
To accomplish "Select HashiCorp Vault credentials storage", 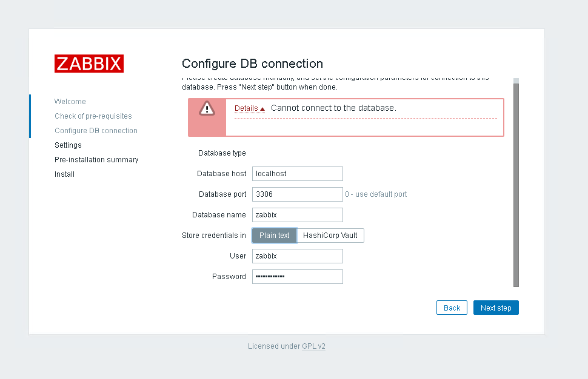I will tap(330, 236).
